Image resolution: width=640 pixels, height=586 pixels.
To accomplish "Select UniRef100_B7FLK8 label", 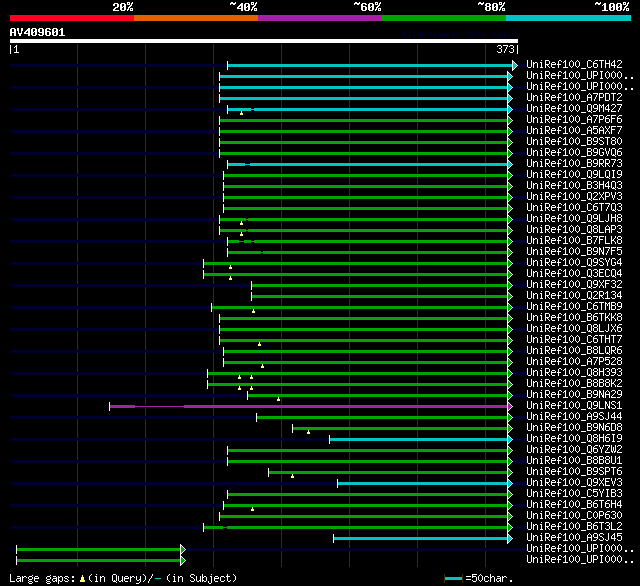I will [x=574, y=241].
